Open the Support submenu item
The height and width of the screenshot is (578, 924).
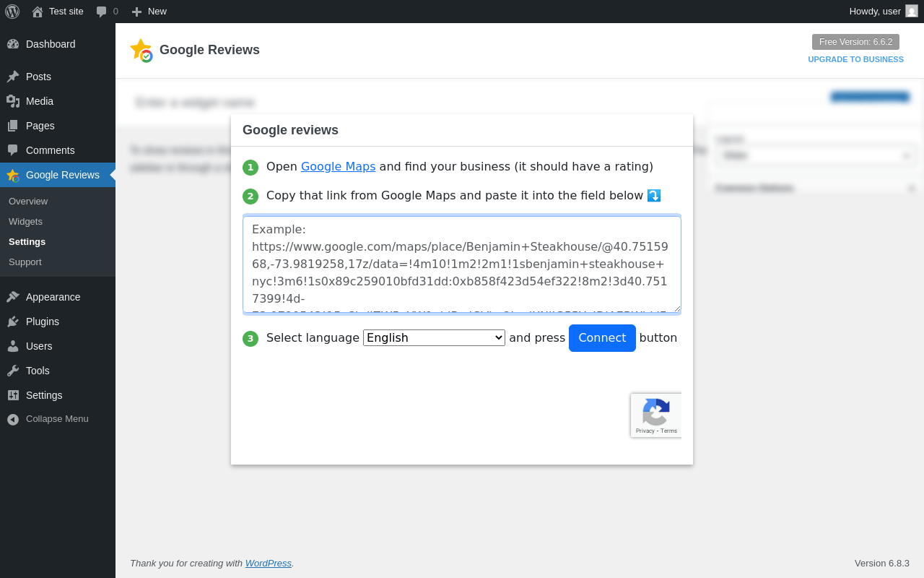coord(25,262)
